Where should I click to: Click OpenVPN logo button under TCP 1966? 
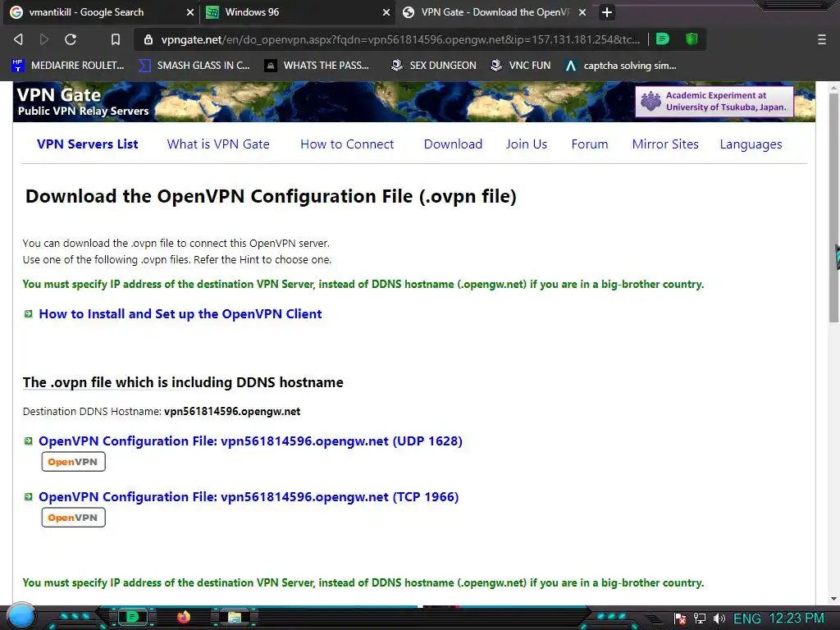(73, 518)
